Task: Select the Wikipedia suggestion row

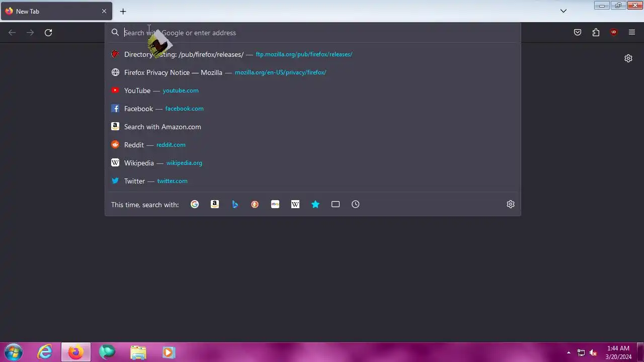Action: pos(312,163)
